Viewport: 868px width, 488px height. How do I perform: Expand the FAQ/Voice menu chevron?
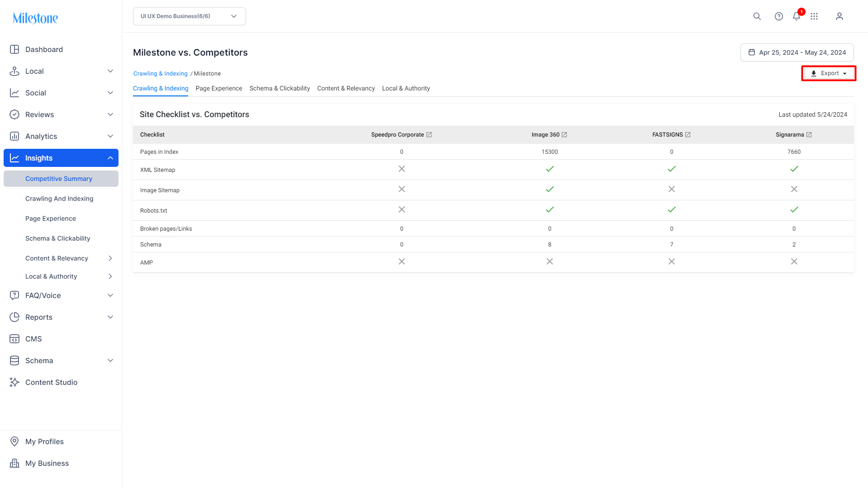coord(110,295)
